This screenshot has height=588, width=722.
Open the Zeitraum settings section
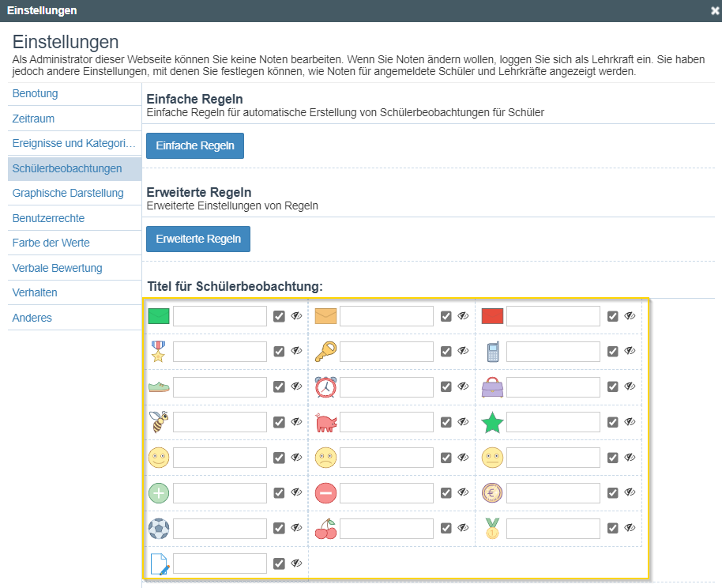(x=33, y=119)
